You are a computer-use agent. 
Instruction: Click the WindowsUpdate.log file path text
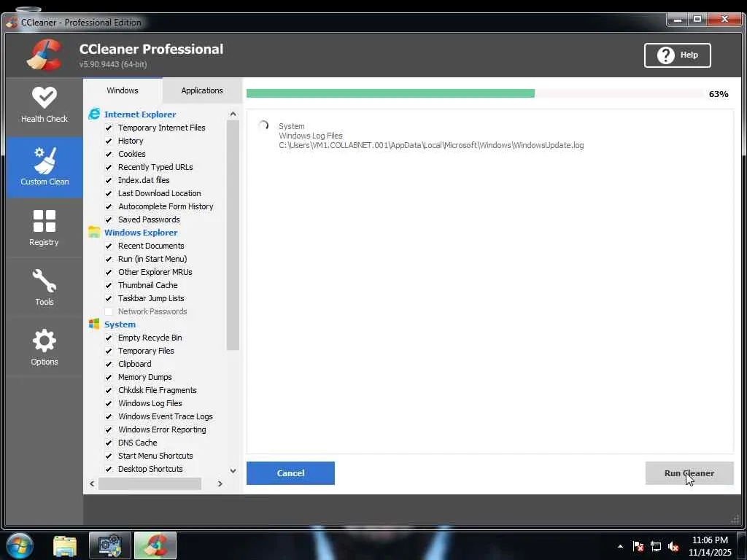click(431, 145)
